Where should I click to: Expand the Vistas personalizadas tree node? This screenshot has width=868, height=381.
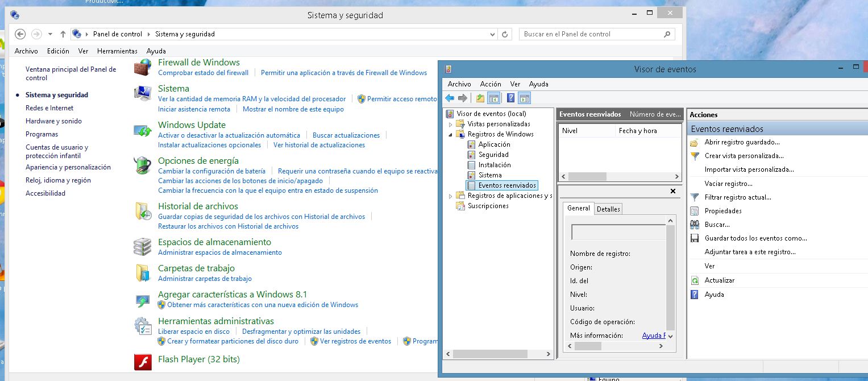[x=451, y=124]
